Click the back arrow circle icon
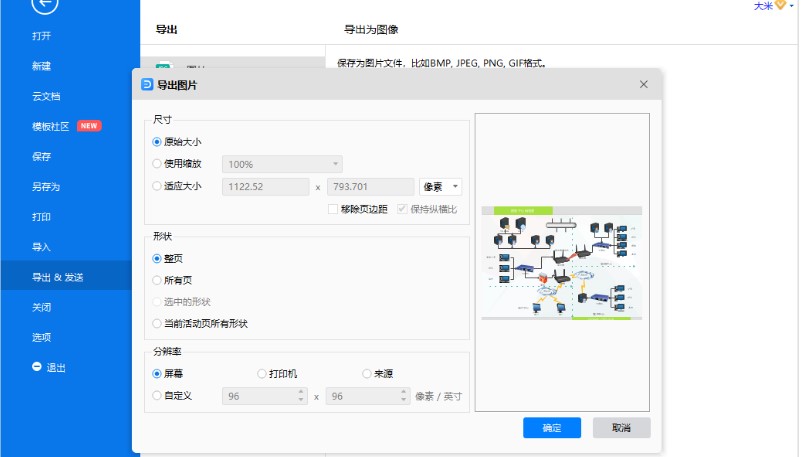This screenshot has width=801, height=457. (x=44, y=4)
